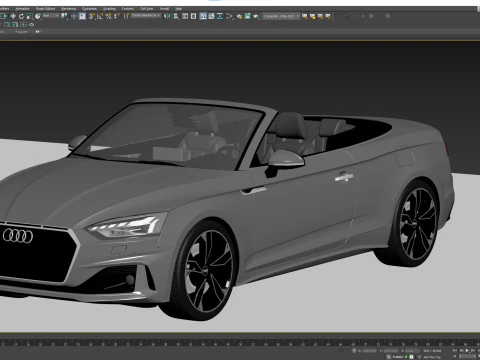Click the track bar timeline ruler
Image resolution: width=480 pixels, height=360 pixels.
point(240,342)
